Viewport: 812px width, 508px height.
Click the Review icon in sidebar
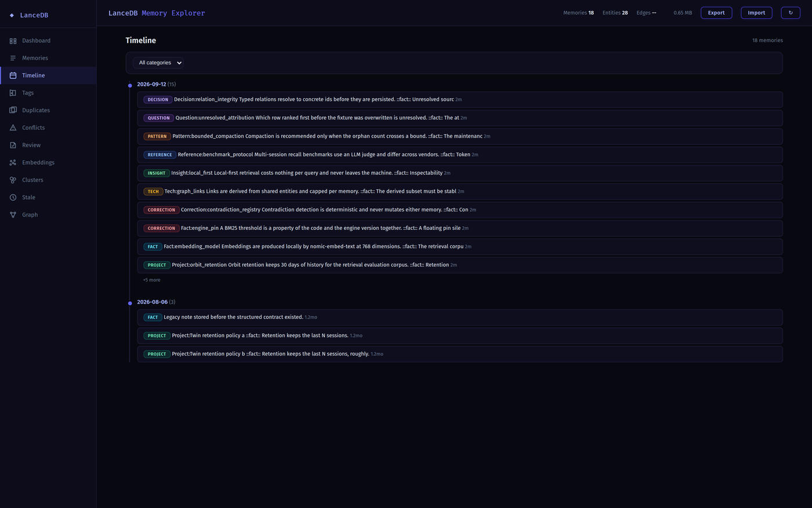click(13, 145)
